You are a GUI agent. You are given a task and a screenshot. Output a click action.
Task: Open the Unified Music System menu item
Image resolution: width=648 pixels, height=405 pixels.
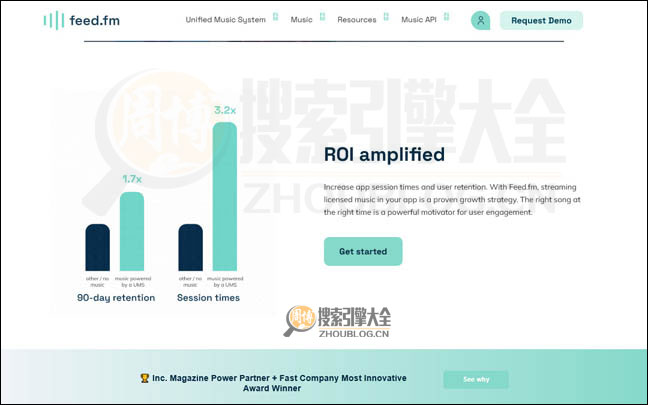coord(227,20)
